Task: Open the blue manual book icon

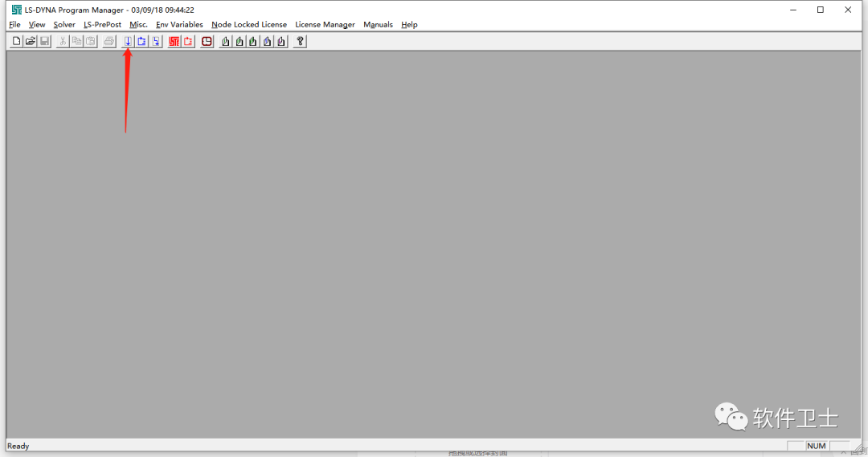Action: coord(268,41)
